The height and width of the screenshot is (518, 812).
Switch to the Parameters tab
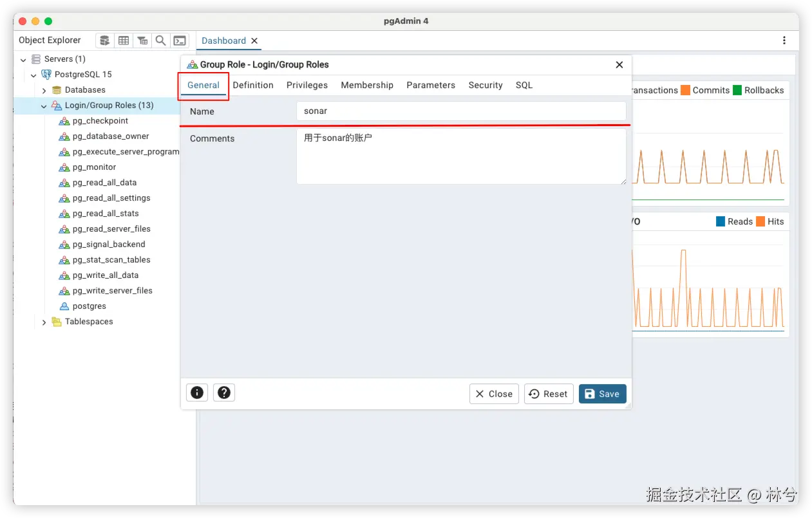pyautogui.click(x=431, y=85)
